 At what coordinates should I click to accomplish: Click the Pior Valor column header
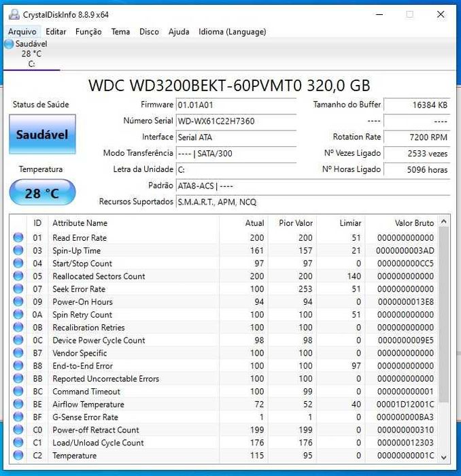[x=292, y=223]
